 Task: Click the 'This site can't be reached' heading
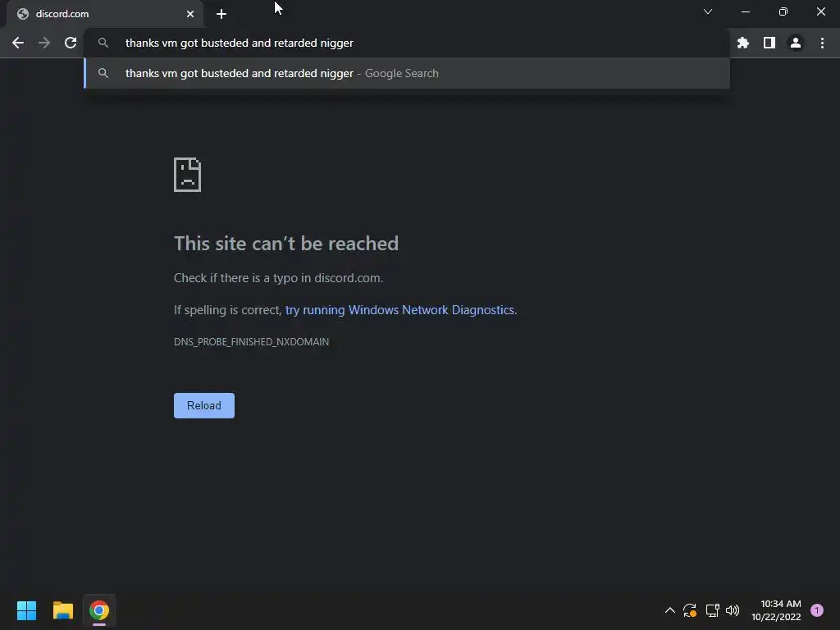pyautogui.click(x=286, y=244)
